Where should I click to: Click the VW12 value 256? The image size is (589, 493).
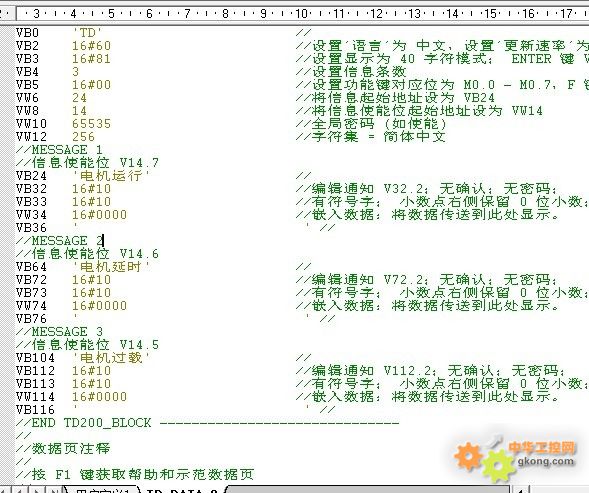(83, 136)
